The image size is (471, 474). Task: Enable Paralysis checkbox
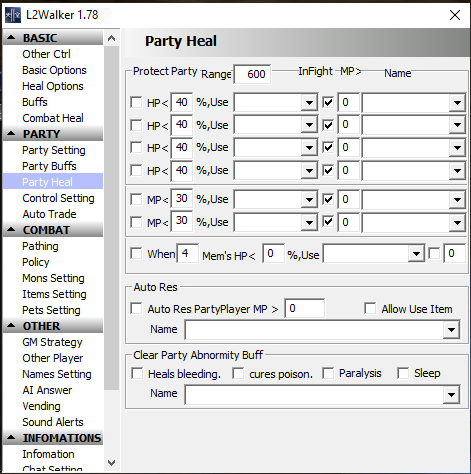pos(328,373)
